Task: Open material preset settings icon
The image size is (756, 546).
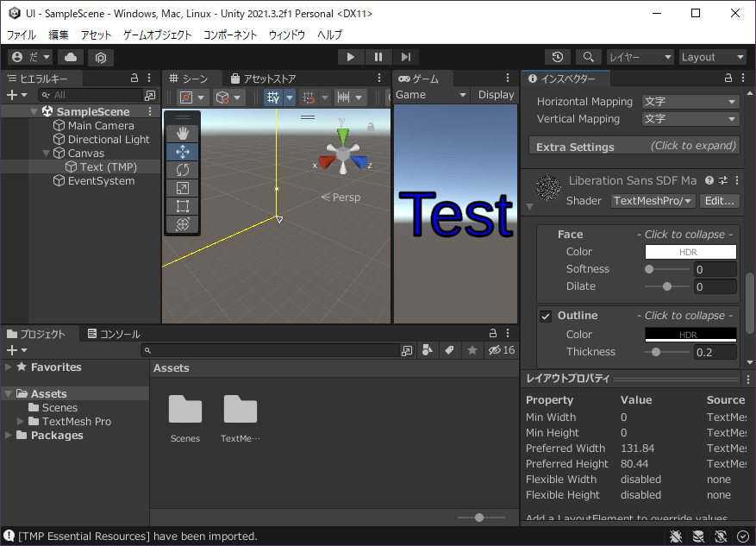Action: (723, 180)
